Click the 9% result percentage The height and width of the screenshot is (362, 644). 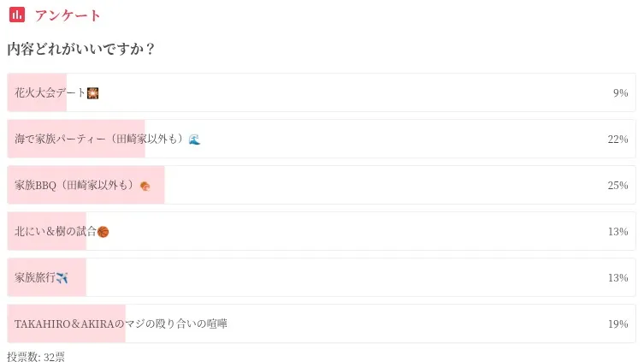pos(621,93)
